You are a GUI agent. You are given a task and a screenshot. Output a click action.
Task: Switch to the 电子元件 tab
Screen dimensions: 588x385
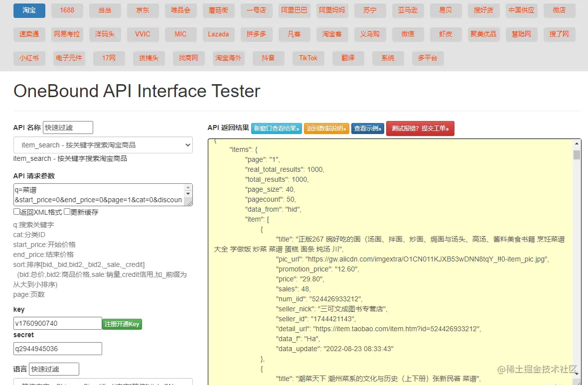click(x=69, y=58)
